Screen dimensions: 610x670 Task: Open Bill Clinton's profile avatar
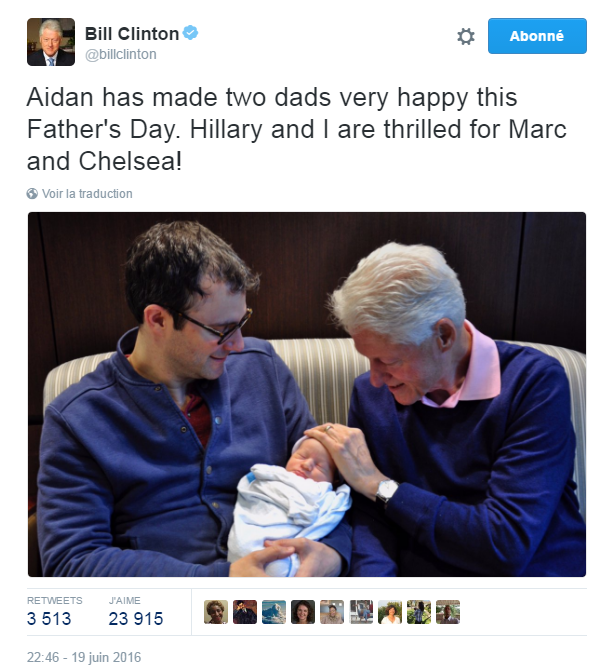(x=51, y=43)
